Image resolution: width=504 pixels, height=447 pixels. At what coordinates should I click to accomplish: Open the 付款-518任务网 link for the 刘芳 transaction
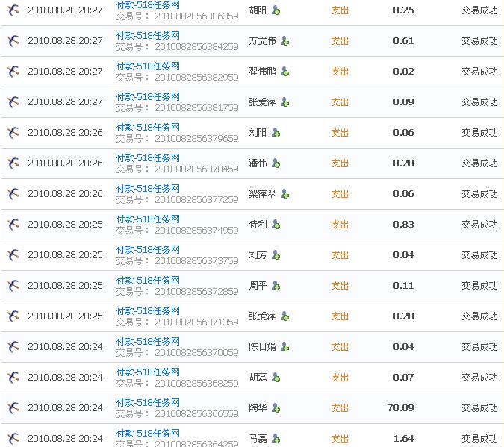(148, 250)
